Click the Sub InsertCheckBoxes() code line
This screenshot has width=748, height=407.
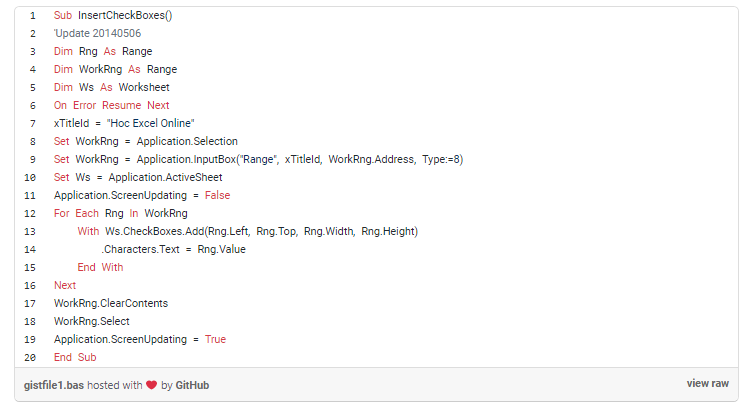coord(112,16)
